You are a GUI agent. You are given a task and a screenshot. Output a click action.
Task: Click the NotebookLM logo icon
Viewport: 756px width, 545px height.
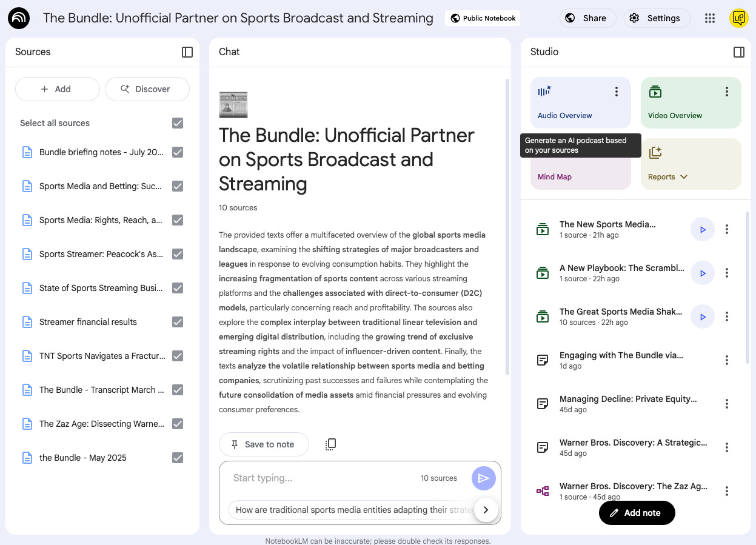[18, 18]
